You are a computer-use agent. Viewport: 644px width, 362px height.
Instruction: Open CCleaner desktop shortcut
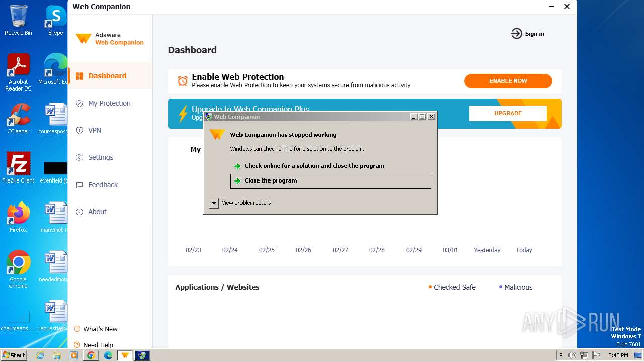coord(18,119)
